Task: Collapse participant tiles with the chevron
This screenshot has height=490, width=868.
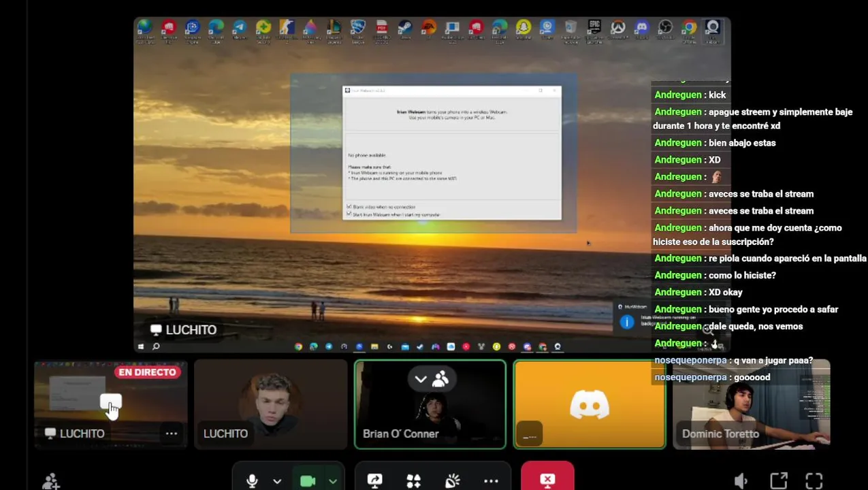Action: click(420, 379)
